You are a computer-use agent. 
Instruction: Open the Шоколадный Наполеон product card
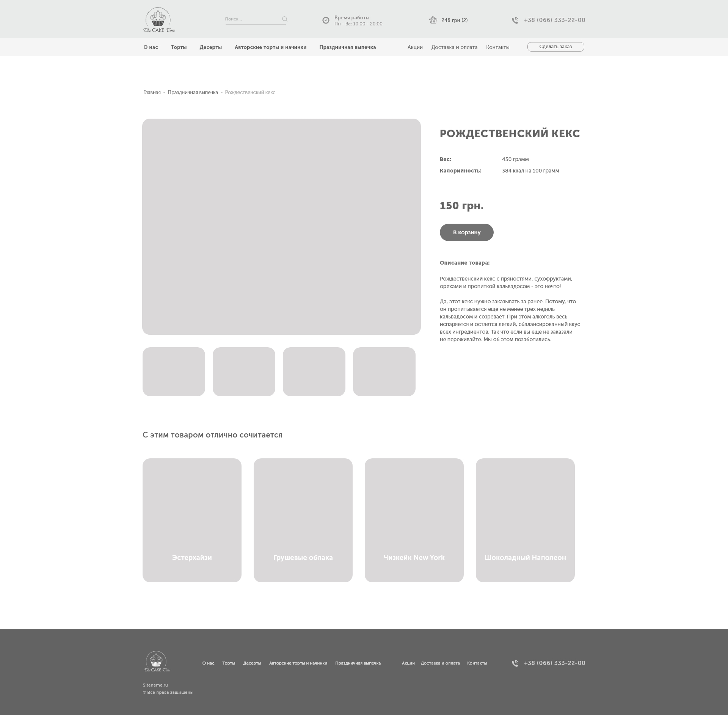(525, 520)
